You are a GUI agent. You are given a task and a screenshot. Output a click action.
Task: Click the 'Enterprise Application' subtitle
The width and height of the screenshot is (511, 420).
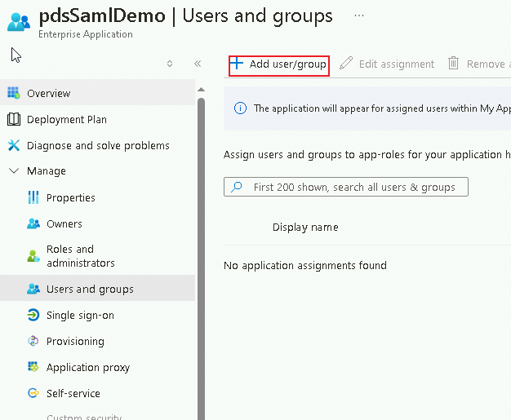(86, 34)
